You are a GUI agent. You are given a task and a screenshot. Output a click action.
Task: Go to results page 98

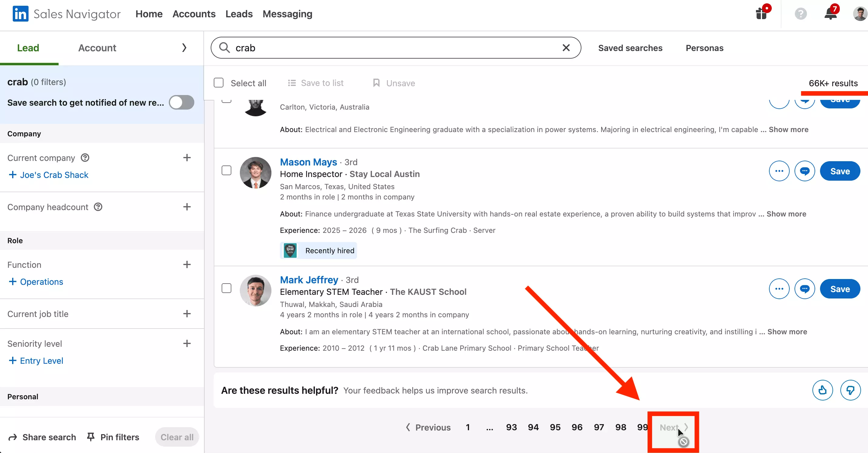tap(621, 427)
